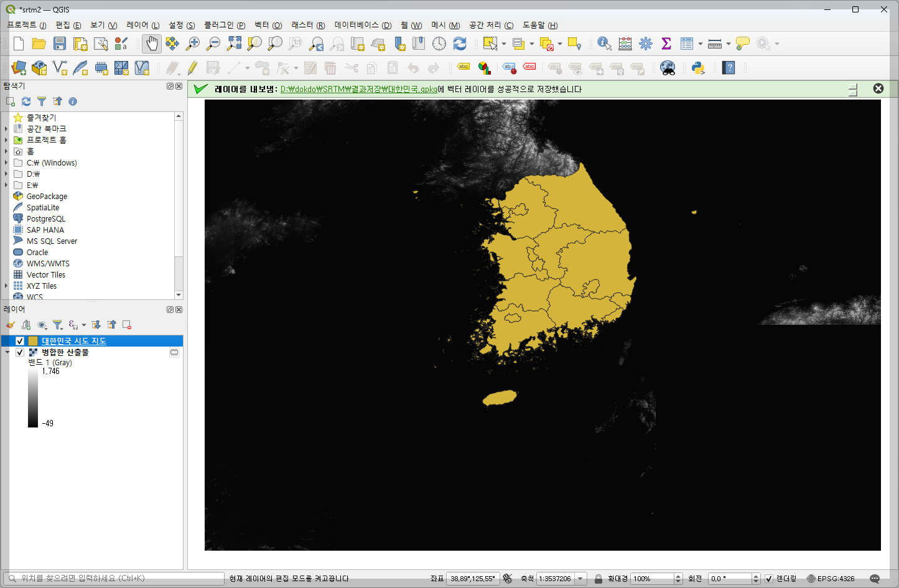Click yellow swatch of 대한민국 시도 지도 layer
Viewport: 899px width, 588px height.
[33, 341]
